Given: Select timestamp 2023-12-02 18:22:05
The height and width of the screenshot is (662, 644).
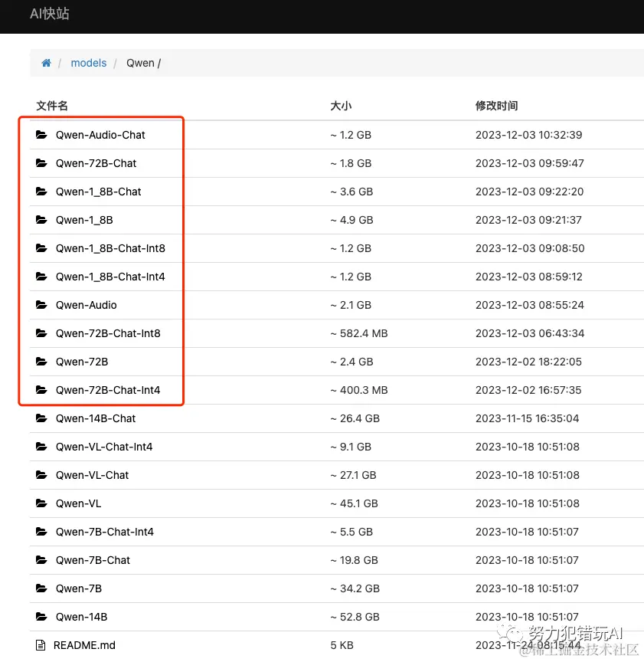Looking at the screenshot, I should click(529, 362).
